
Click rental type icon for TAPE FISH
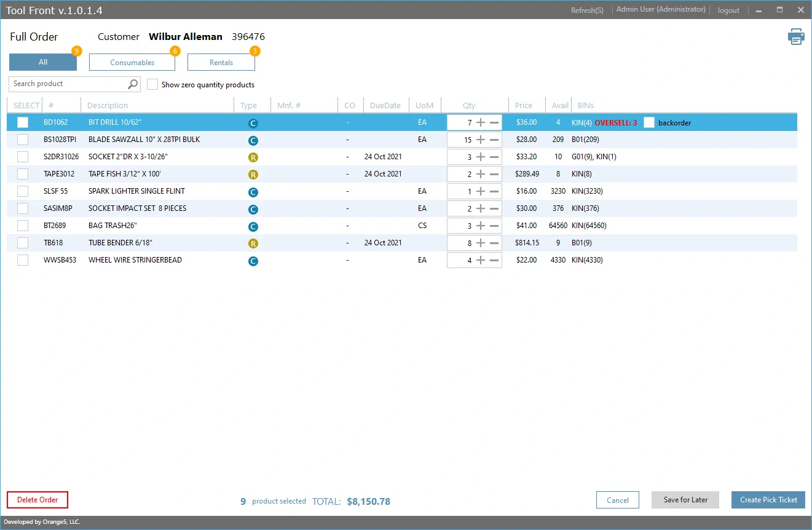[x=253, y=175]
